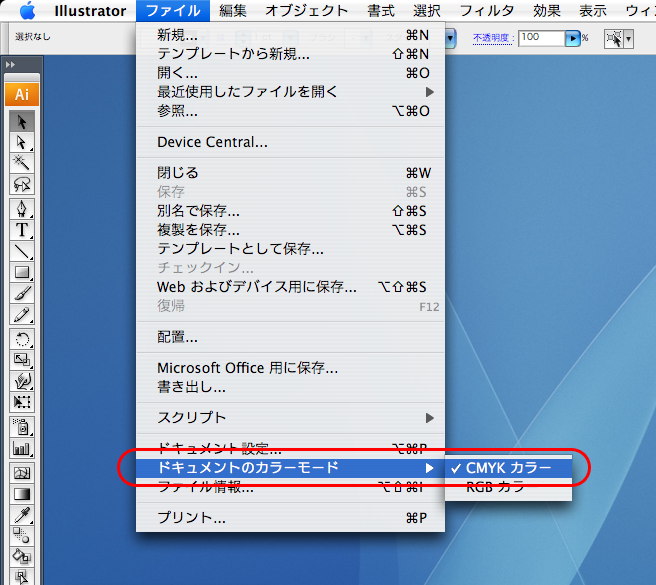The height and width of the screenshot is (585, 656).
Task: Choose プリント... menu item
Action: point(290,518)
